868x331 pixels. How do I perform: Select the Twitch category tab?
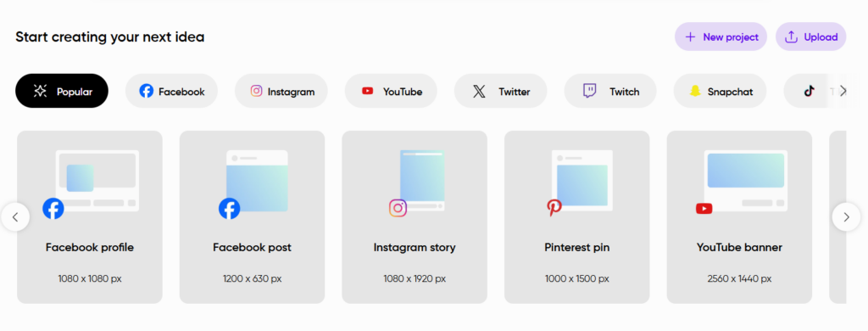(610, 91)
